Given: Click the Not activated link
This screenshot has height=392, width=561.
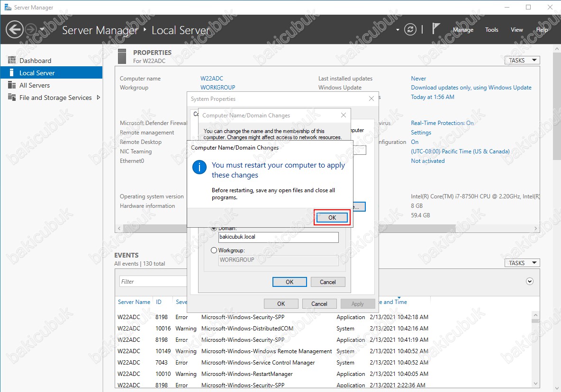Looking at the screenshot, I should [x=427, y=161].
